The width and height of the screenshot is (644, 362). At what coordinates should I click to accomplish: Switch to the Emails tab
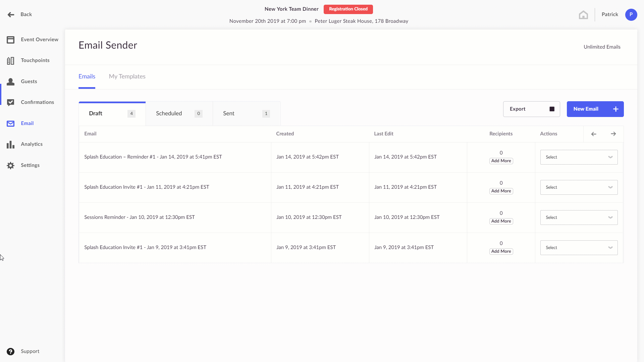tap(87, 76)
